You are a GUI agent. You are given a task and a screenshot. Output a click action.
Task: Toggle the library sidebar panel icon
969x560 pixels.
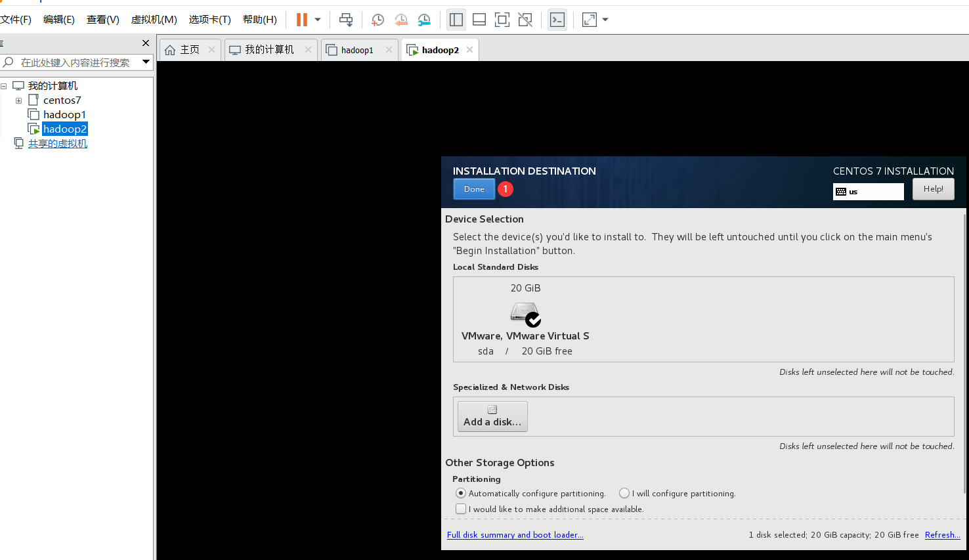coord(456,20)
